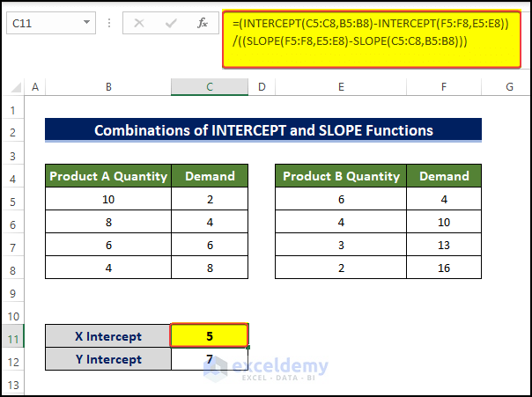The height and width of the screenshot is (397, 532).
Task: Click cell F8 containing 16
Action: [444, 268]
